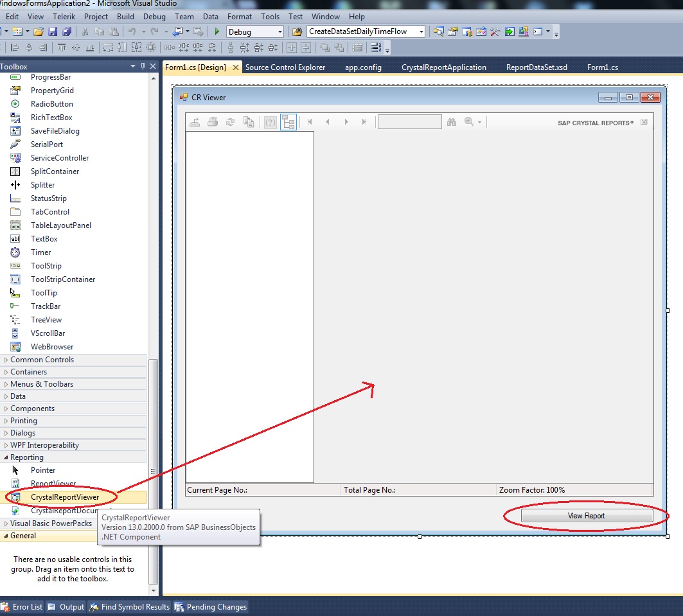
Task: Open the Format menu
Action: (x=239, y=17)
